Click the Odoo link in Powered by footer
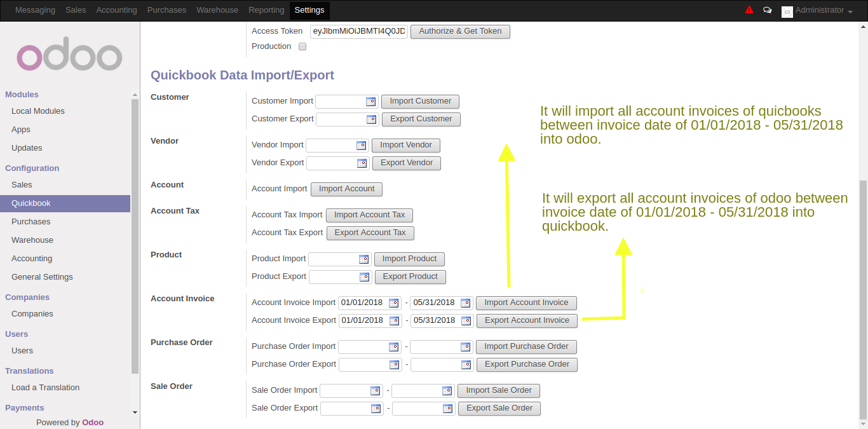The width and height of the screenshot is (868, 429). coord(93,423)
